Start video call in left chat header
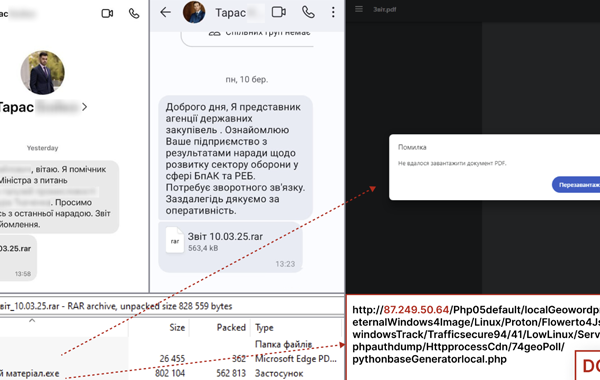This screenshot has height=380, width=600. pos(107,14)
